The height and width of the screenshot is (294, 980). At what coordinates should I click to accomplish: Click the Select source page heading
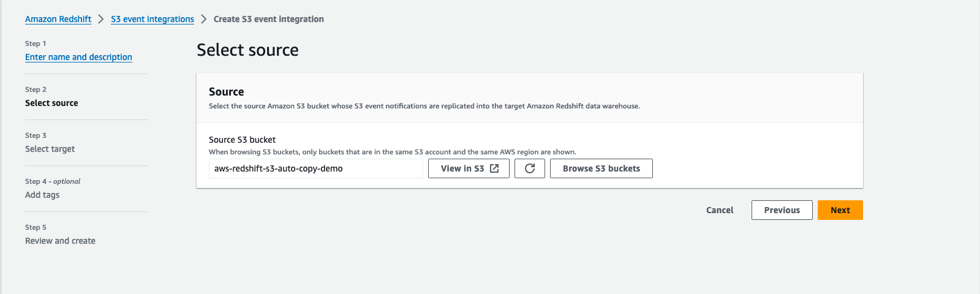pos(247,50)
